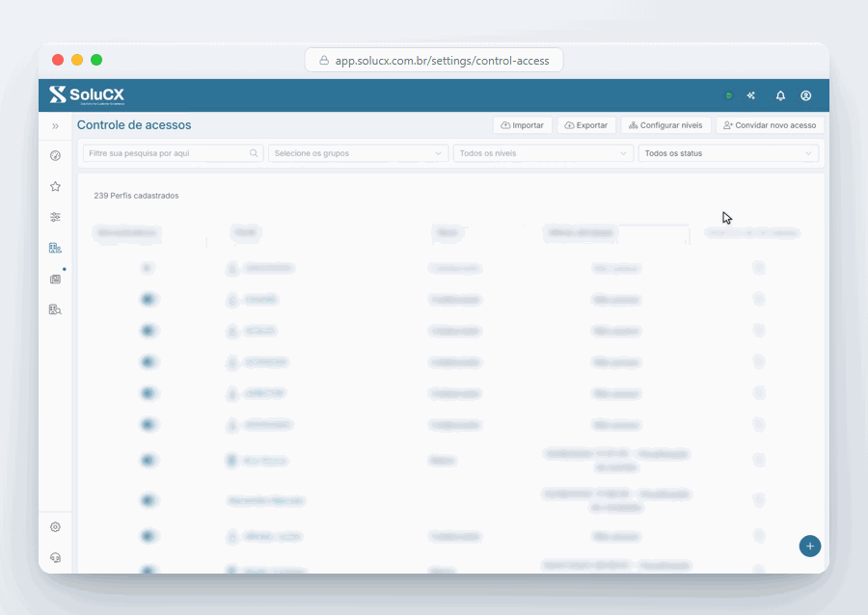
Task: Click the Importar button
Action: [522, 125]
